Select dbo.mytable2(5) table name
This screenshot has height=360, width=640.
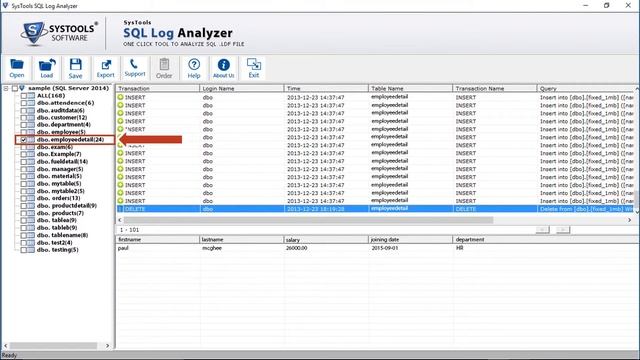tap(61, 191)
